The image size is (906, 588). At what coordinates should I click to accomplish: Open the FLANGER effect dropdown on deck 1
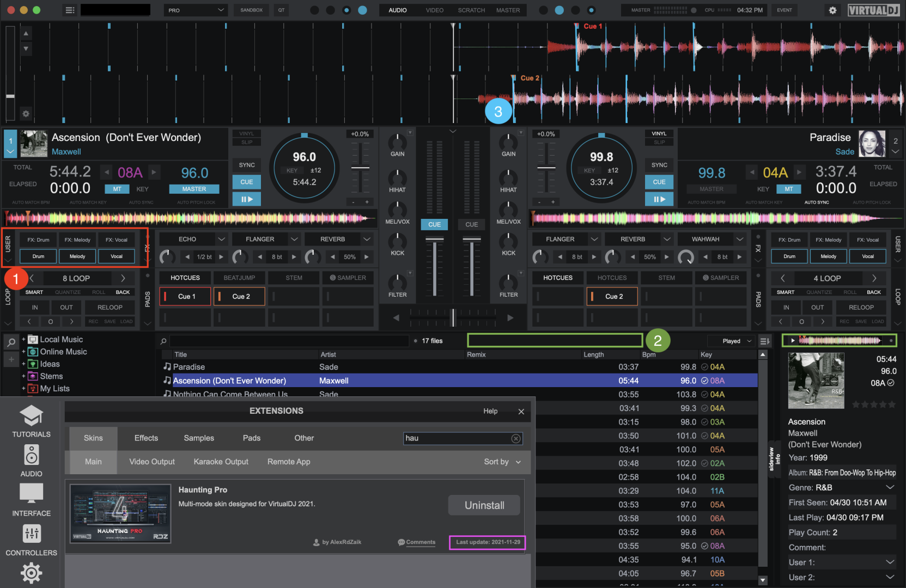coord(294,239)
